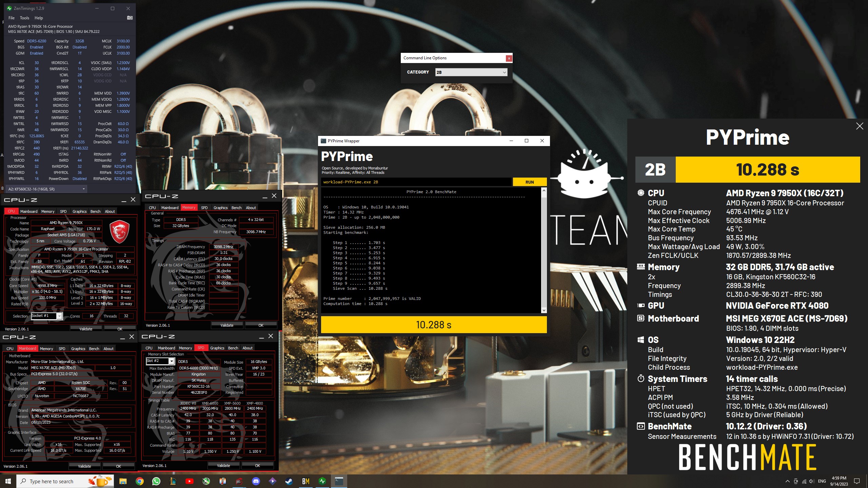Open CPU-Z Socket #1 selection dropdown
The image size is (868, 488).
click(x=47, y=316)
